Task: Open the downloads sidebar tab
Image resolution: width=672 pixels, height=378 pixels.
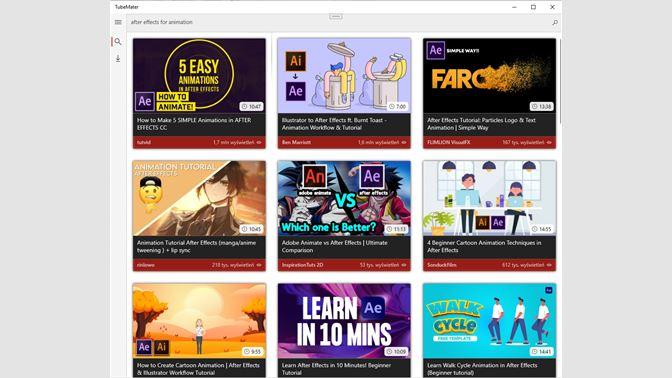Action: click(118, 58)
